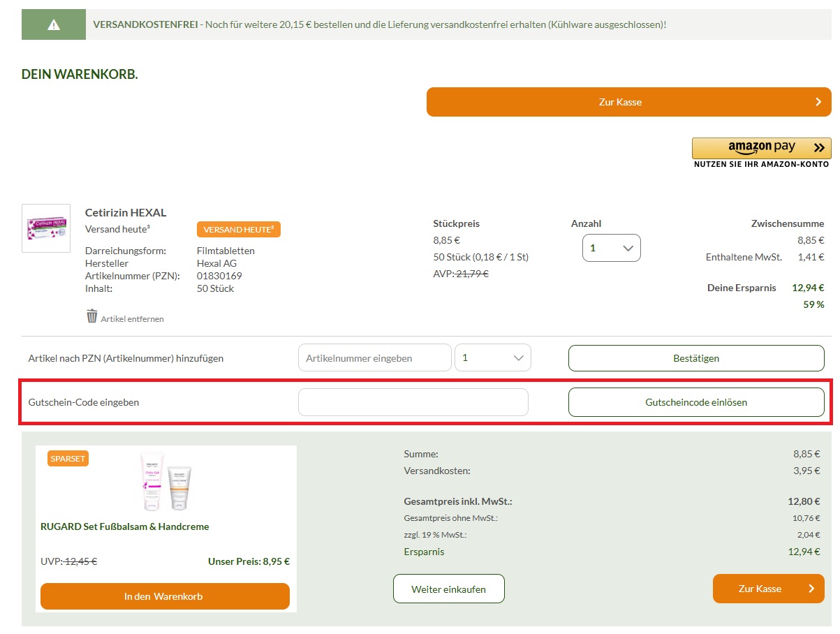Click the Gesamtpreis inkl. MwSt. value 12,80 €

point(806,501)
